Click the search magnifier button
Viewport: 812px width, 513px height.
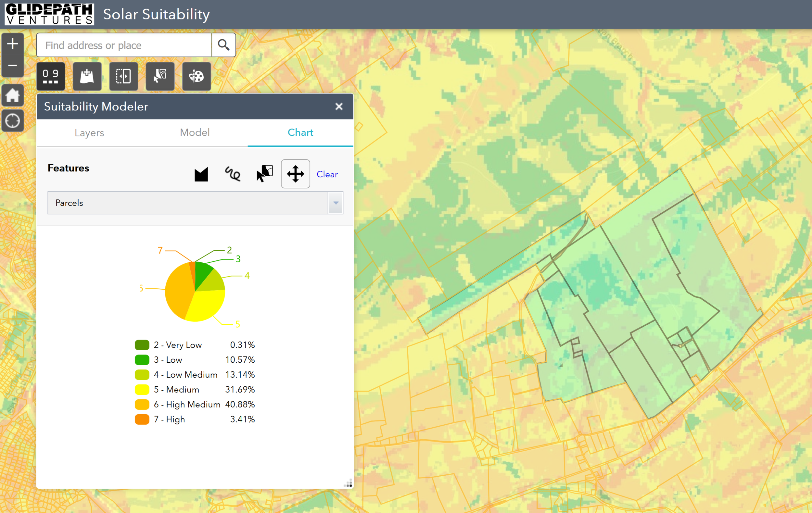click(223, 45)
